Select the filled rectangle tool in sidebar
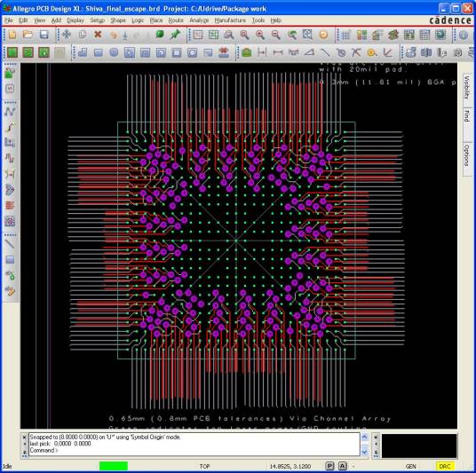The height and width of the screenshot is (473, 476). point(10,260)
